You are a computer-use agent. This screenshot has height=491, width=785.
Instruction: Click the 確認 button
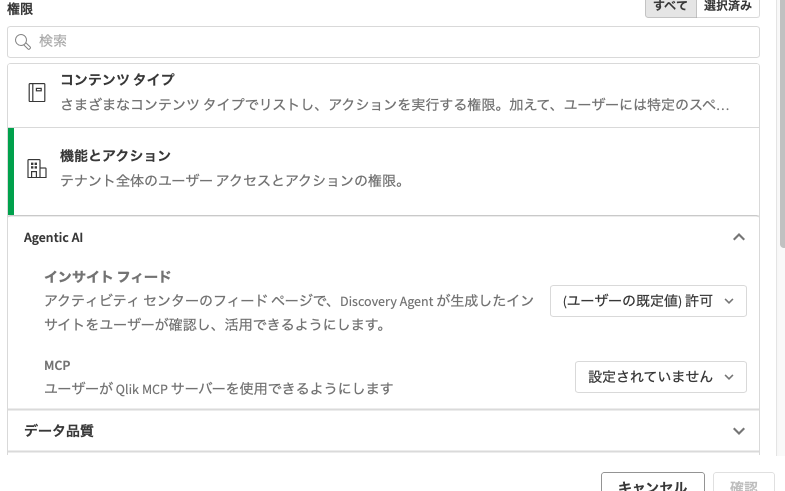tap(743, 484)
